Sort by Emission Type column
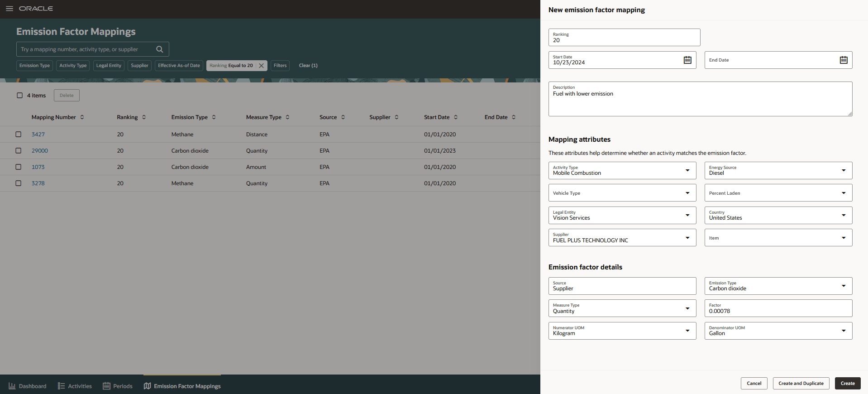Screen dimensions: 868x394 click(x=214, y=117)
